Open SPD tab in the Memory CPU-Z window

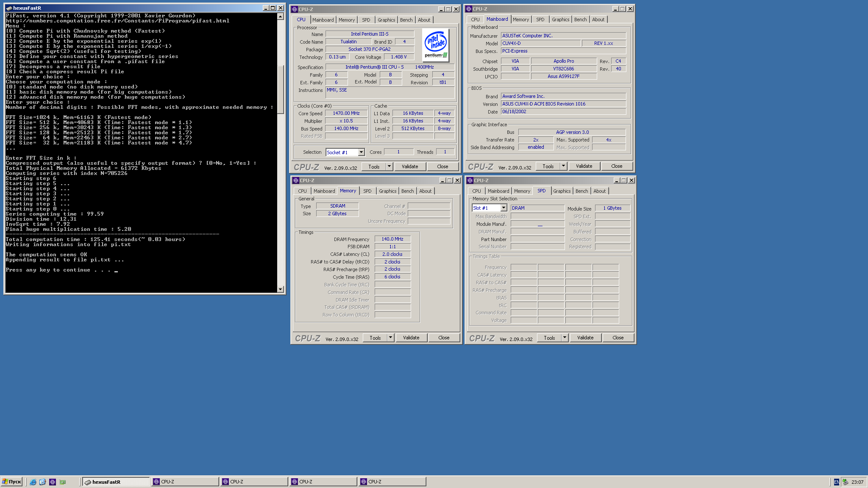pyautogui.click(x=367, y=191)
